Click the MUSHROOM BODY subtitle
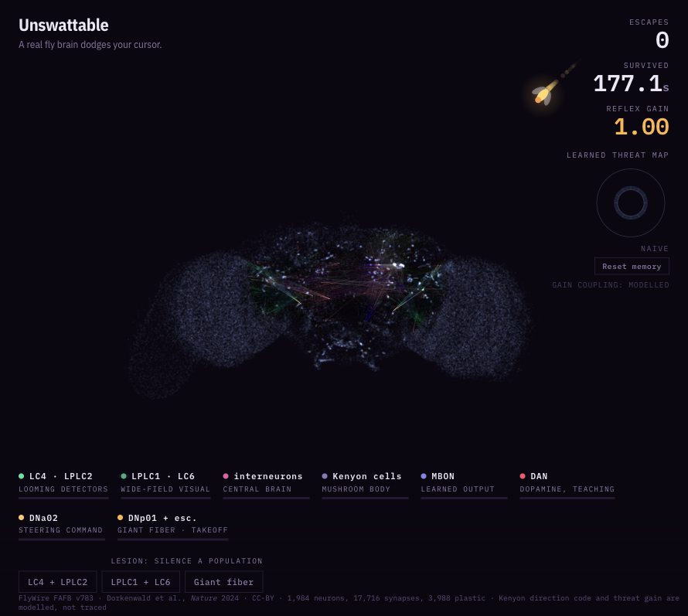 coord(356,488)
